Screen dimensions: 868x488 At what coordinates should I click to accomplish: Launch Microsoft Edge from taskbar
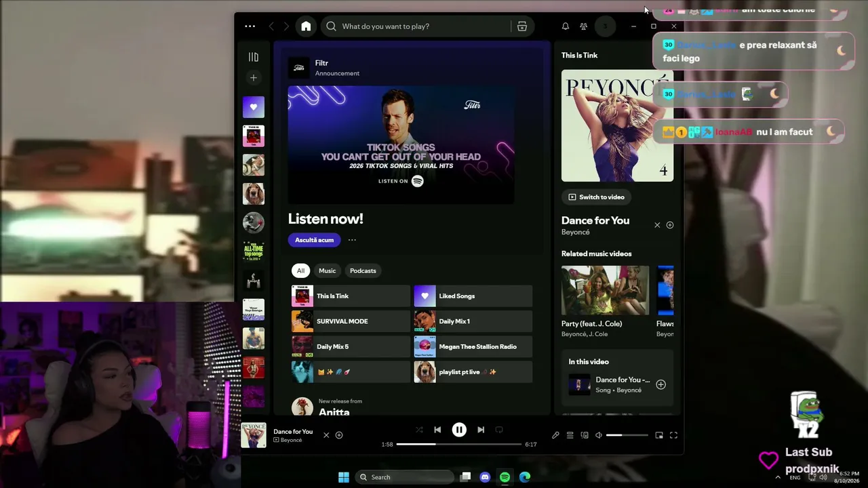[525, 477]
